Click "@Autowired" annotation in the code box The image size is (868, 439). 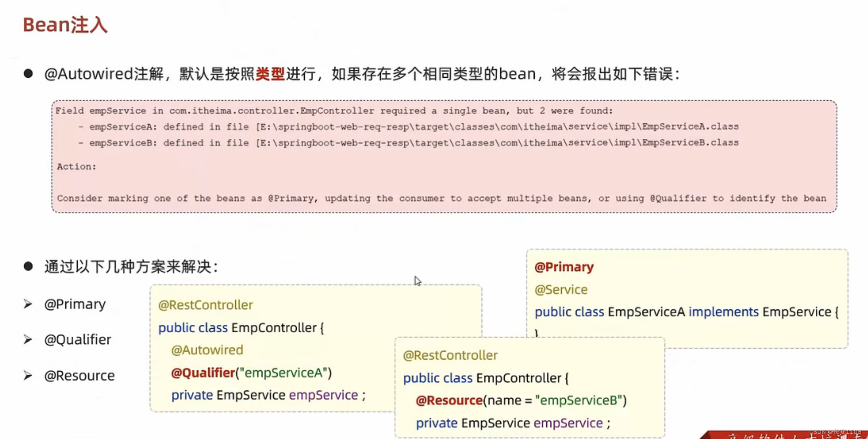[x=207, y=350]
